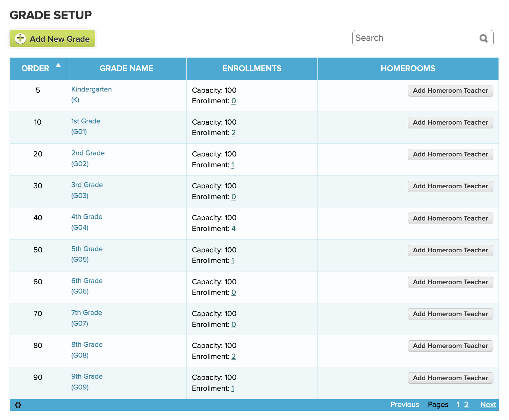
Task: Click the Next pagination link
Action: click(x=488, y=405)
